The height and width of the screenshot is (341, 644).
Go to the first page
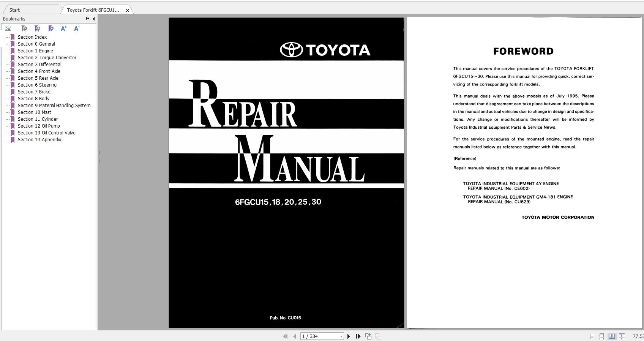tap(285, 336)
